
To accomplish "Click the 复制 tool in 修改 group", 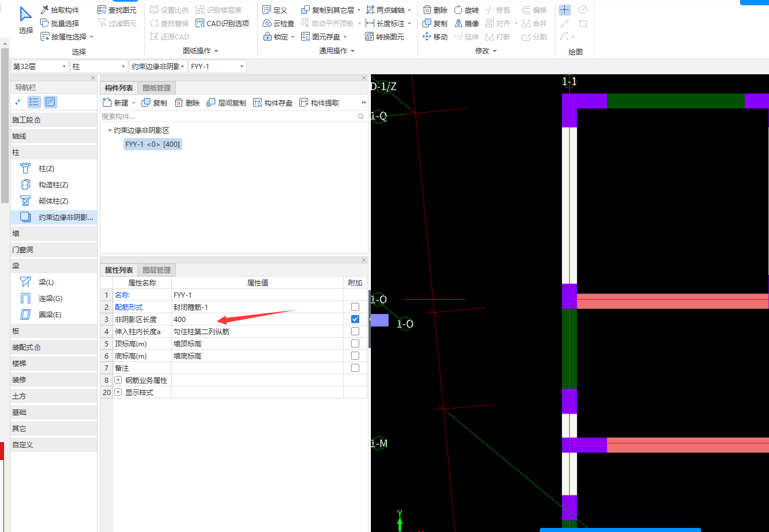I will pyautogui.click(x=435, y=23).
